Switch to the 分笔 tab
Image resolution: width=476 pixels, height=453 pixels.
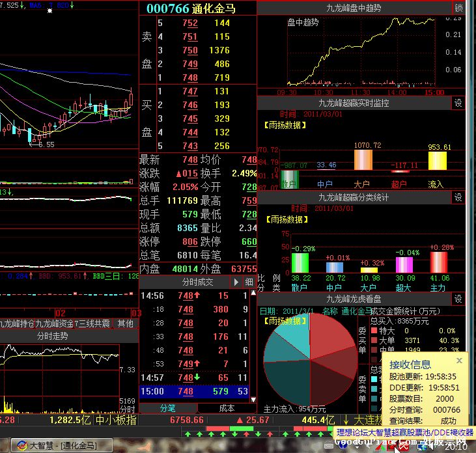(168, 408)
